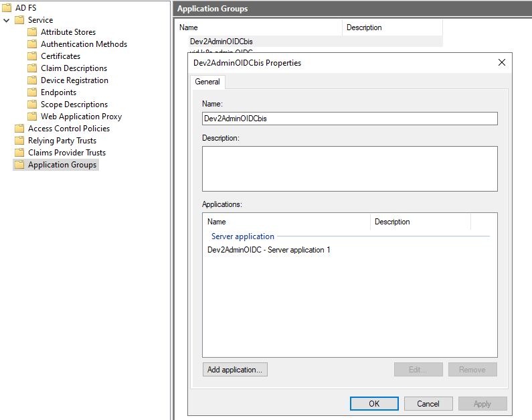Click the Attribute Stores folder icon

click(32, 32)
